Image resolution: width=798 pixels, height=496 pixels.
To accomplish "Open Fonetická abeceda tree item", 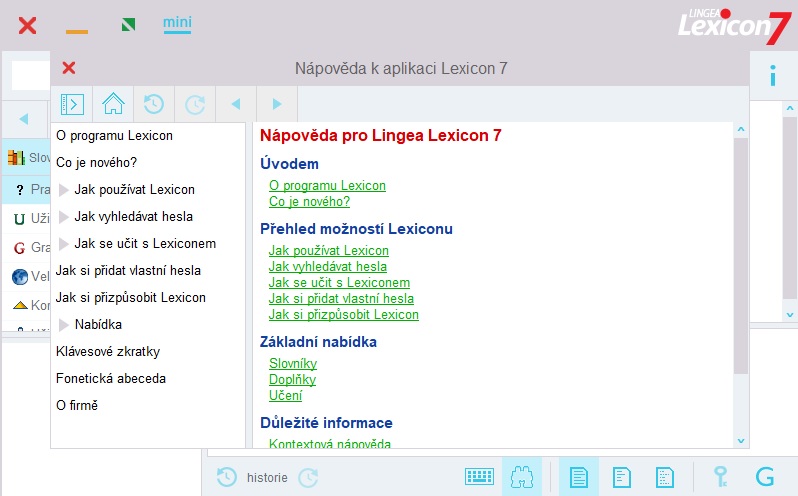I will coord(111,378).
